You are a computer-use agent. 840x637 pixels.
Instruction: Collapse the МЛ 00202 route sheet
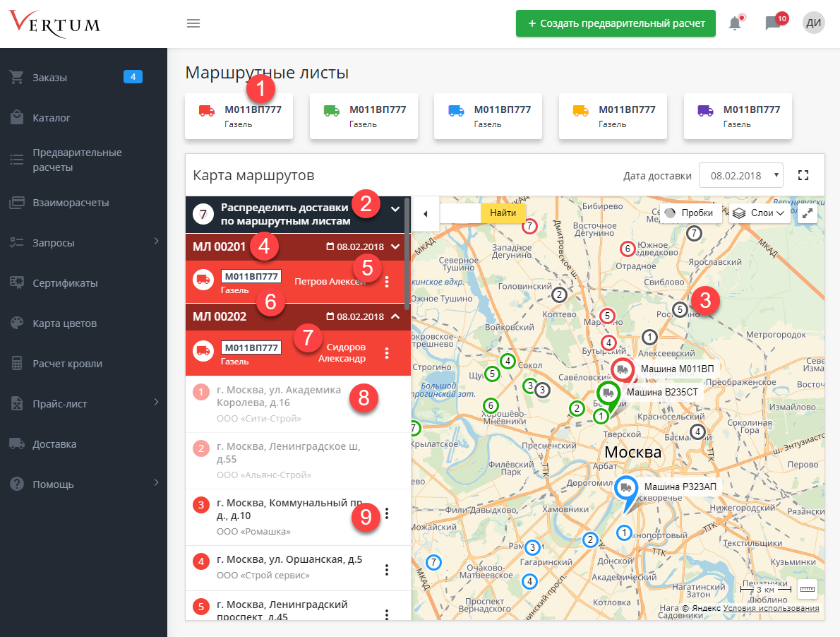(x=395, y=316)
